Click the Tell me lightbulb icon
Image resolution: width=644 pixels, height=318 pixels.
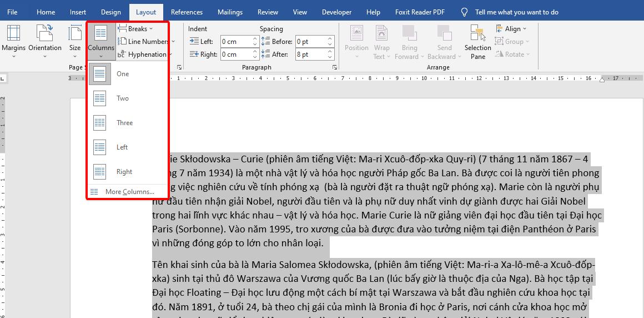point(464,12)
